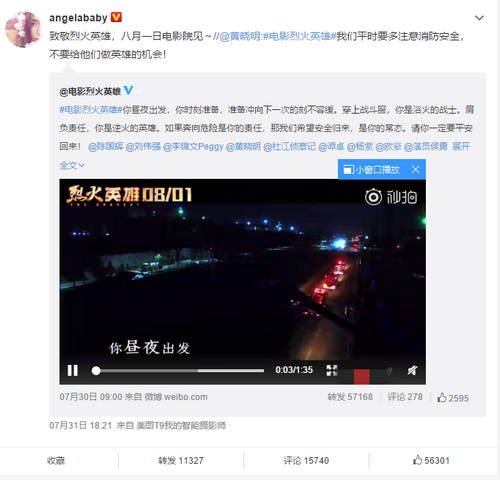Open the 转发 11327 repost tab
This screenshot has height=480, width=500.
pyautogui.click(x=181, y=461)
